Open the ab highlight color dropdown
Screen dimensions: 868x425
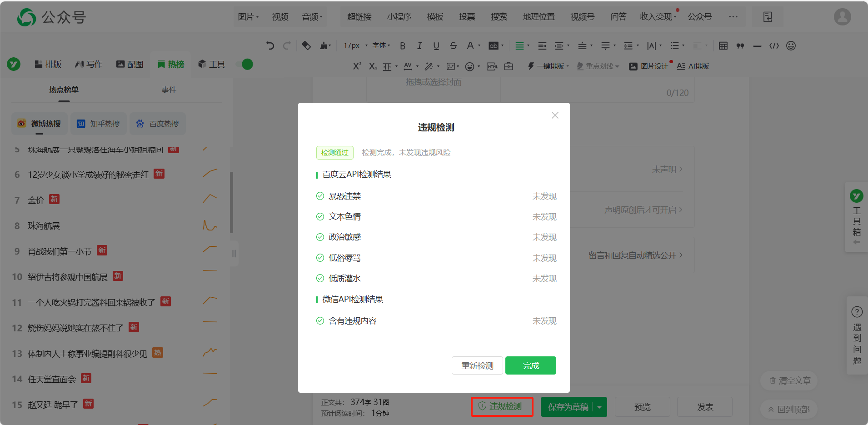496,45
